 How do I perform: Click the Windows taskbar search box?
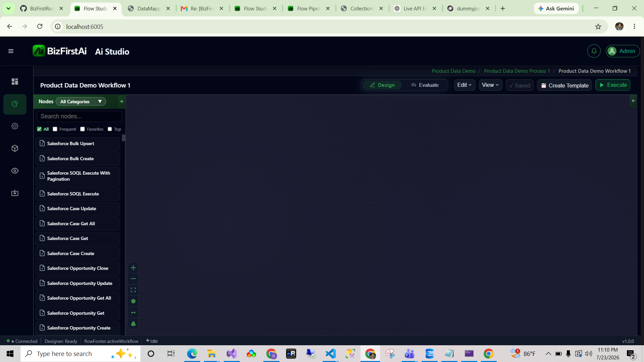click(80, 353)
